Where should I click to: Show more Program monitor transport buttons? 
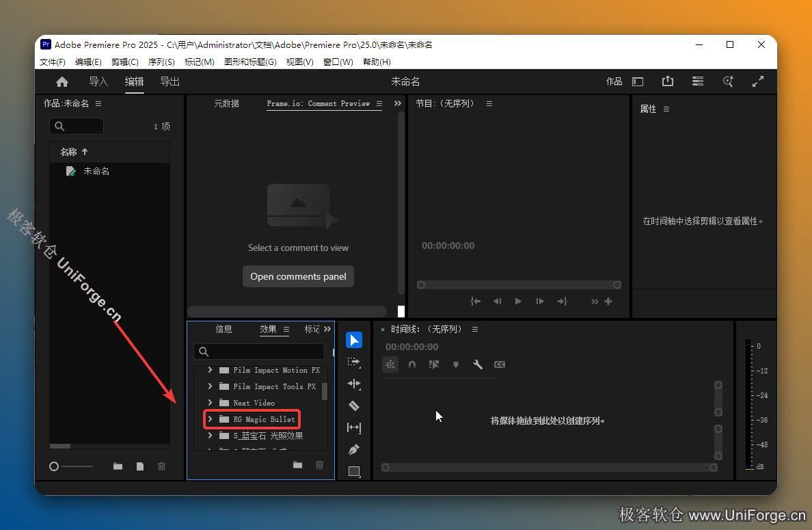coord(595,302)
